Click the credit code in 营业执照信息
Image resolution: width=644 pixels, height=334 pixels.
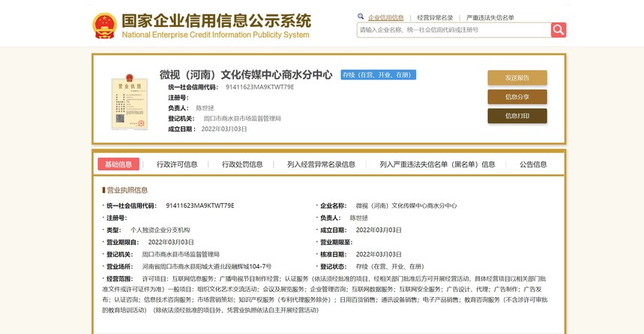click(200, 206)
